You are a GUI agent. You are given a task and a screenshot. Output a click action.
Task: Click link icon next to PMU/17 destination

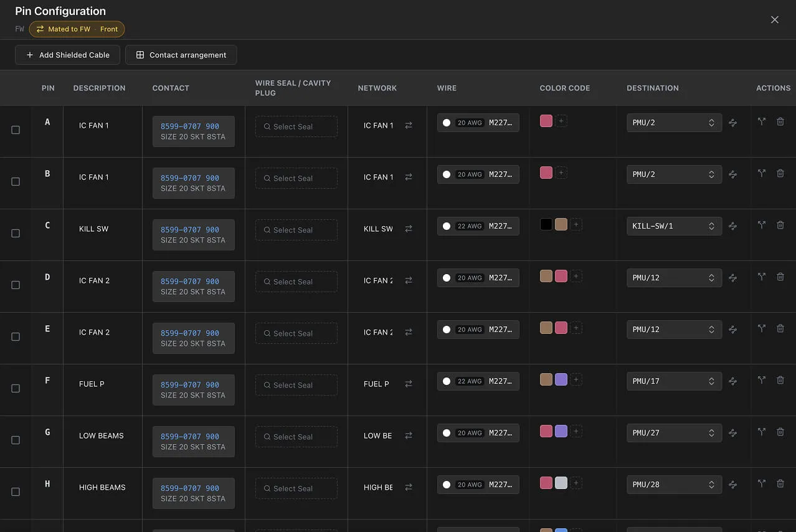[x=732, y=381]
